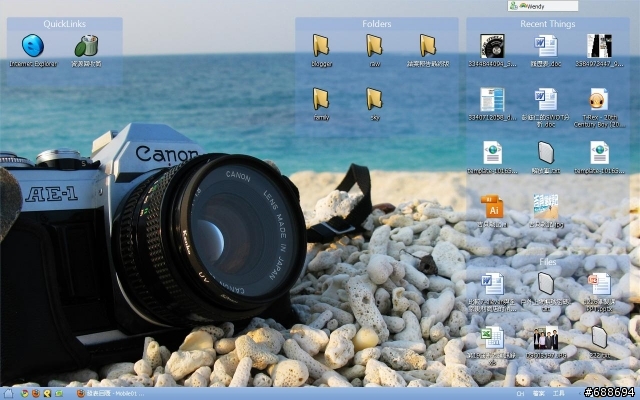Screen dimensions: 640x400
Task: Open the group photo JPG thumbnail
Action: point(545,338)
